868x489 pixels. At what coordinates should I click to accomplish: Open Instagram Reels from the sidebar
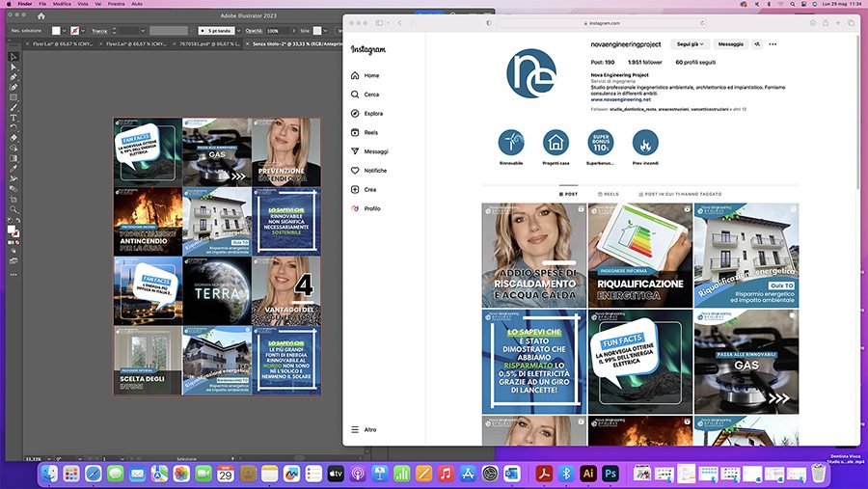coord(370,132)
